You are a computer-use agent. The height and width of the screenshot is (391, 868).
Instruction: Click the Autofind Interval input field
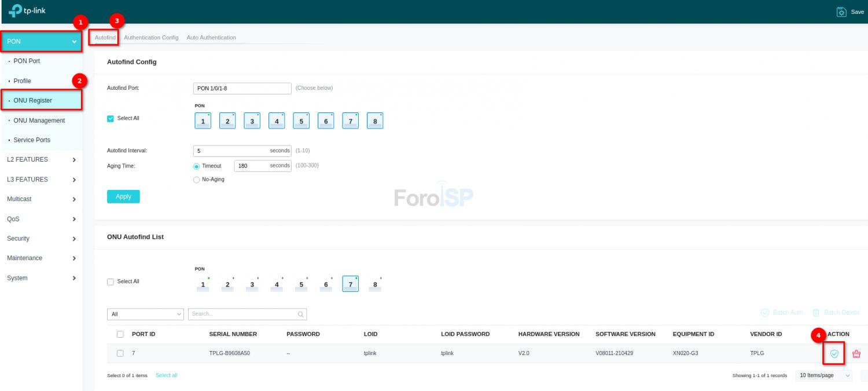coord(231,151)
